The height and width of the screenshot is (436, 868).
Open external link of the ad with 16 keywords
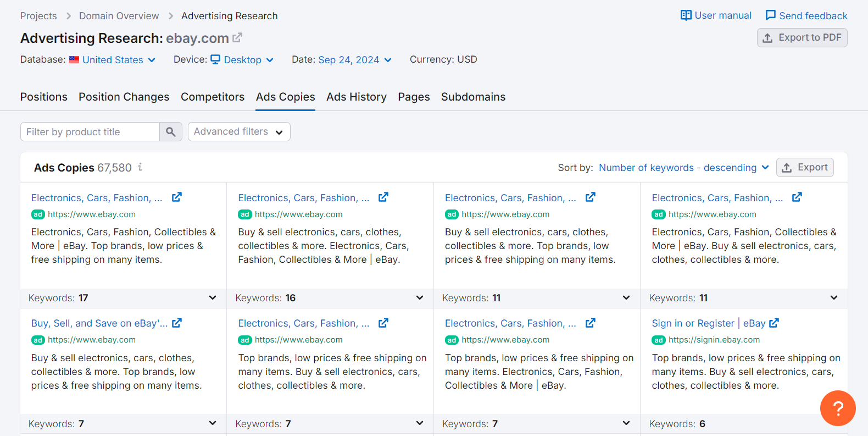click(x=383, y=197)
